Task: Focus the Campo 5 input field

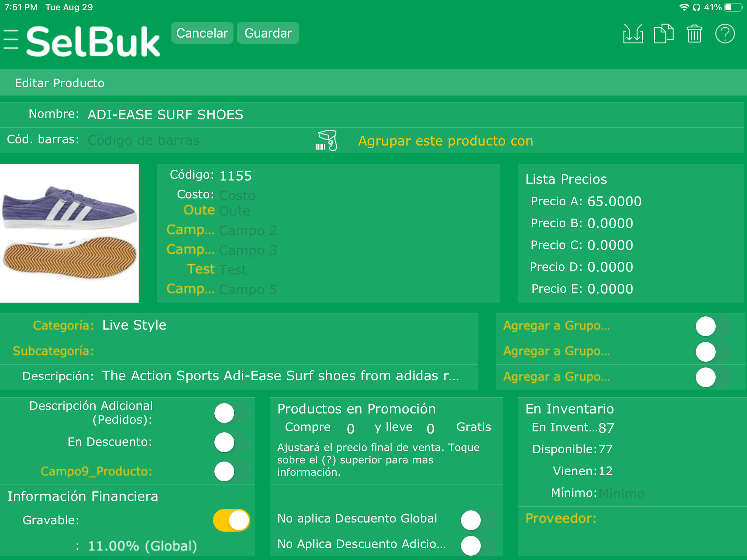Action: pyautogui.click(x=358, y=290)
